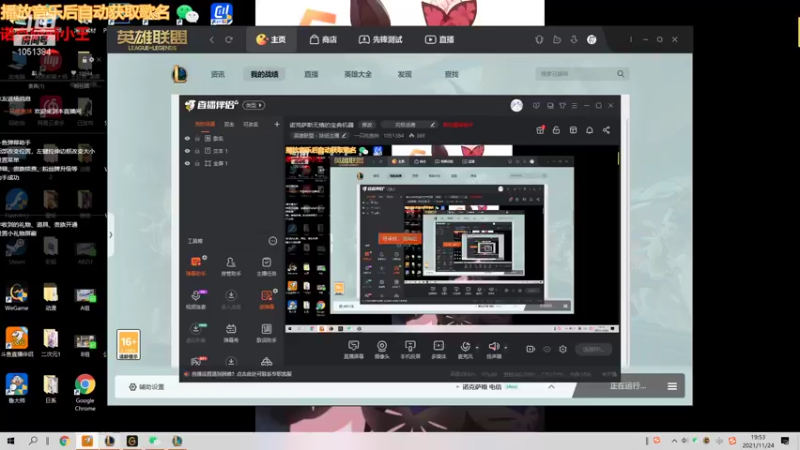
Task: Open the feedback chat icon in title bar
Action: [536, 106]
